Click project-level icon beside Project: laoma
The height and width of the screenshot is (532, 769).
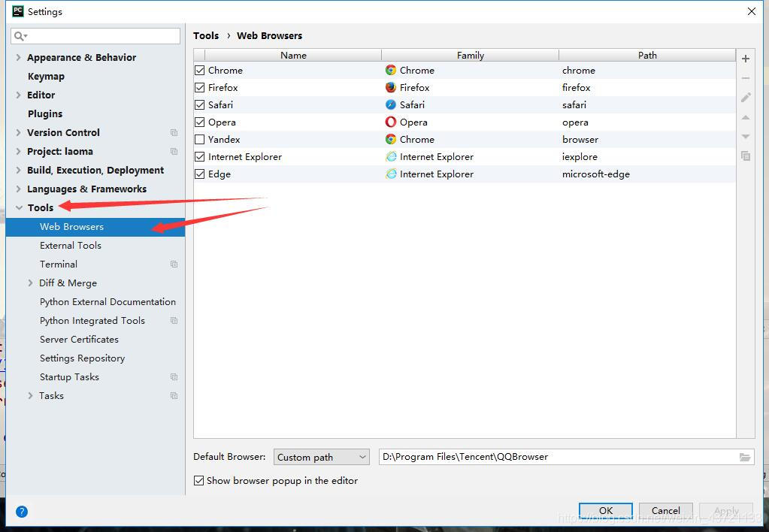(174, 151)
